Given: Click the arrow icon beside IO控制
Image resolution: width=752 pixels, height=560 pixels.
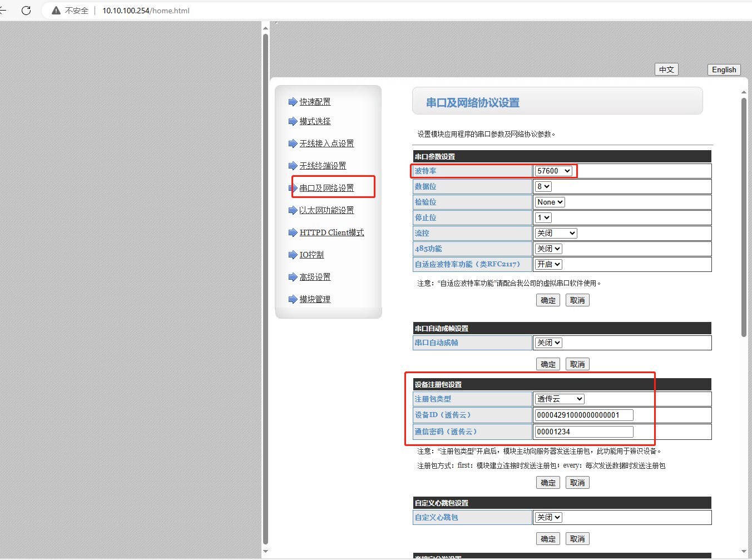Looking at the screenshot, I should pos(293,255).
